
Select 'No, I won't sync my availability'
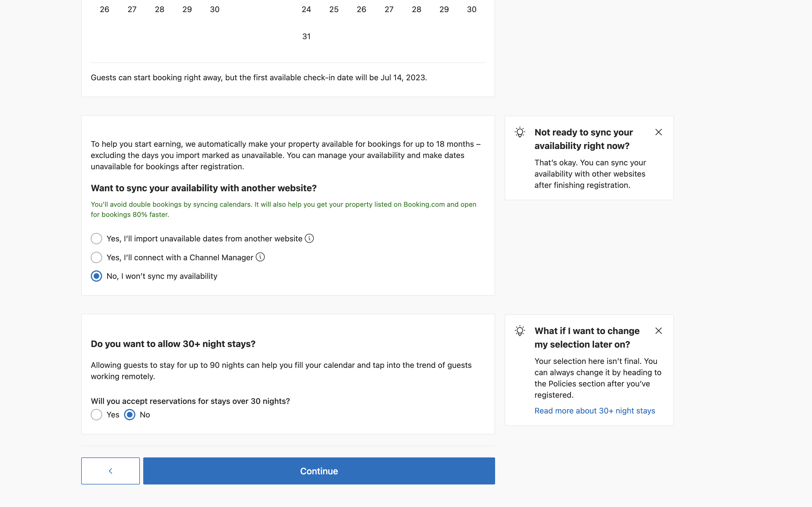tap(96, 276)
